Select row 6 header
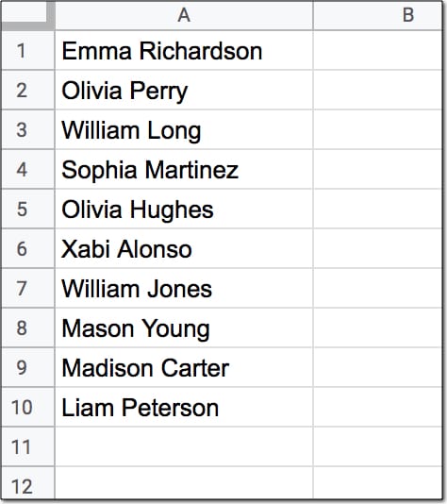 tap(27, 248)
